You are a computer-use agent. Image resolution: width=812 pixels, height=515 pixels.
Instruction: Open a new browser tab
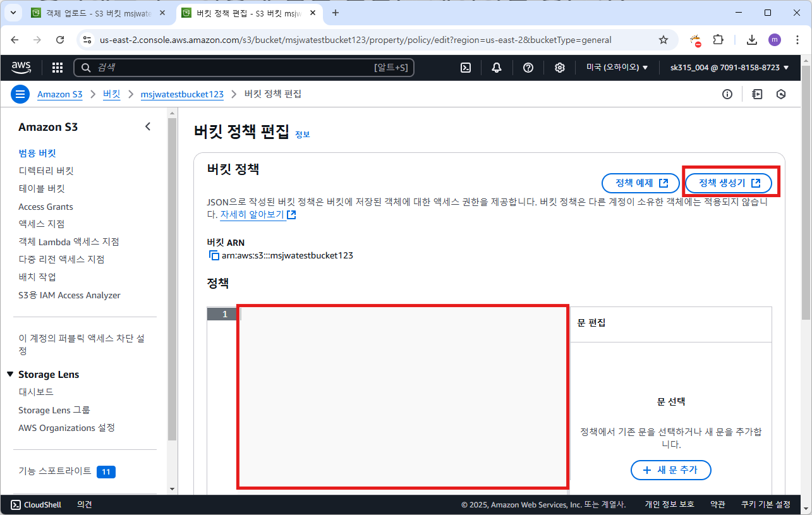(336, 13)
